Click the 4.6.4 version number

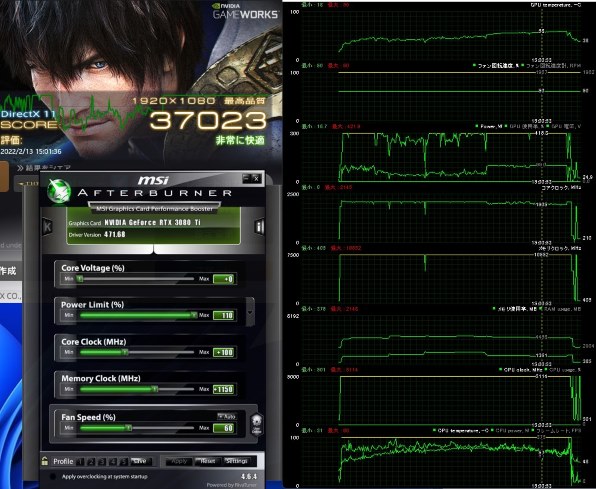pyautogui.click(x=249, y=476)
